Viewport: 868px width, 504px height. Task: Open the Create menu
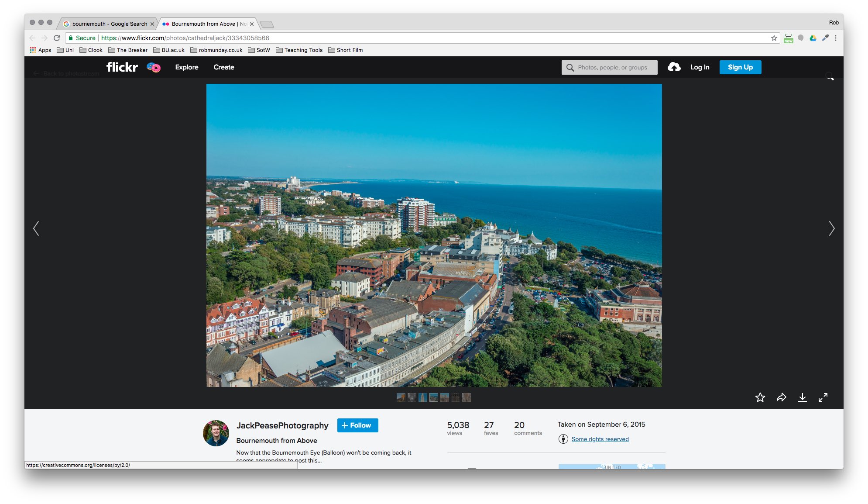point(223,67)
